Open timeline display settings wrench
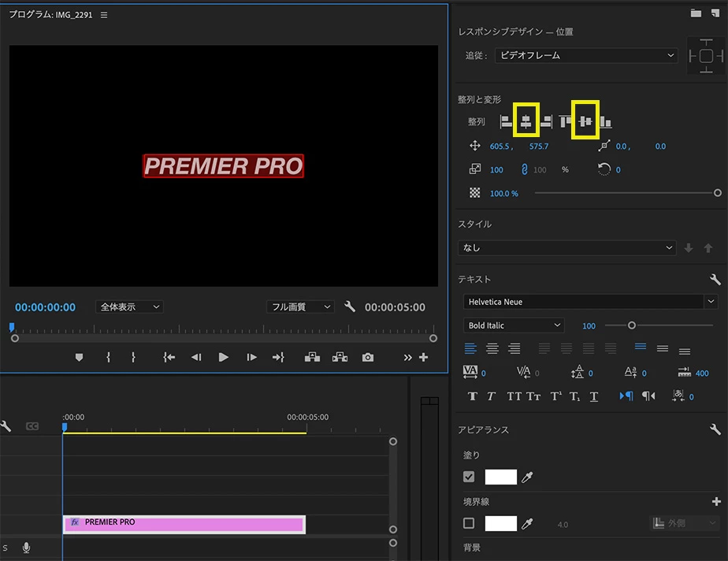The image size is (728, 561). tap(6, 425)
